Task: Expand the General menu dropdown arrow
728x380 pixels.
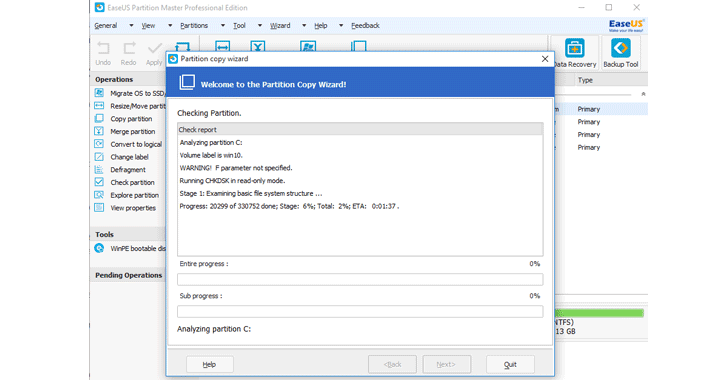Action: (131, 26)
